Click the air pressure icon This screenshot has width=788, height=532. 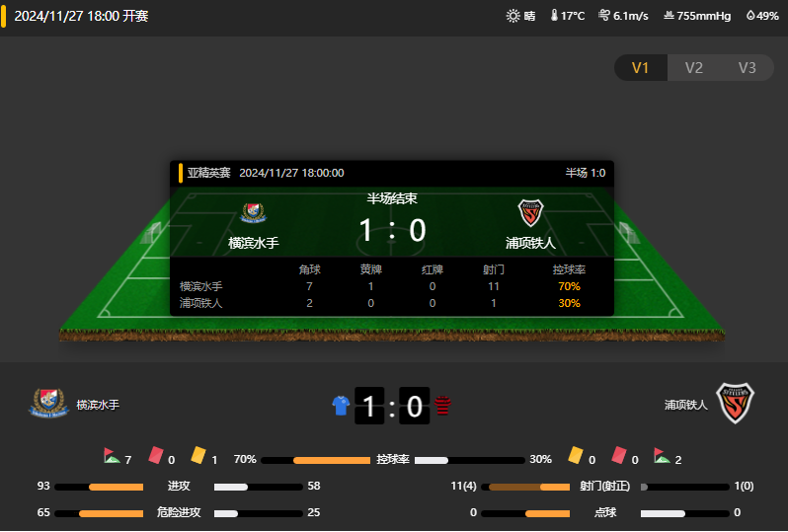pyautogui.click(x=669, y=16)
